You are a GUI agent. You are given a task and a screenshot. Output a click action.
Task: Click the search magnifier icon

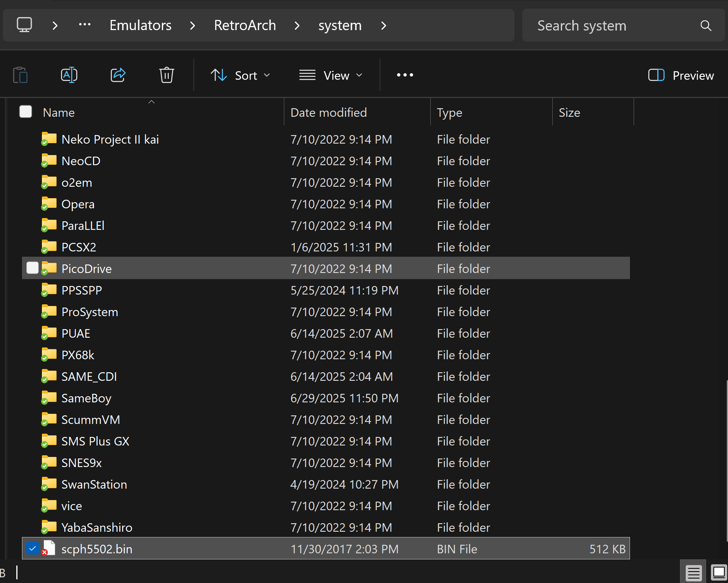(706, 26)
